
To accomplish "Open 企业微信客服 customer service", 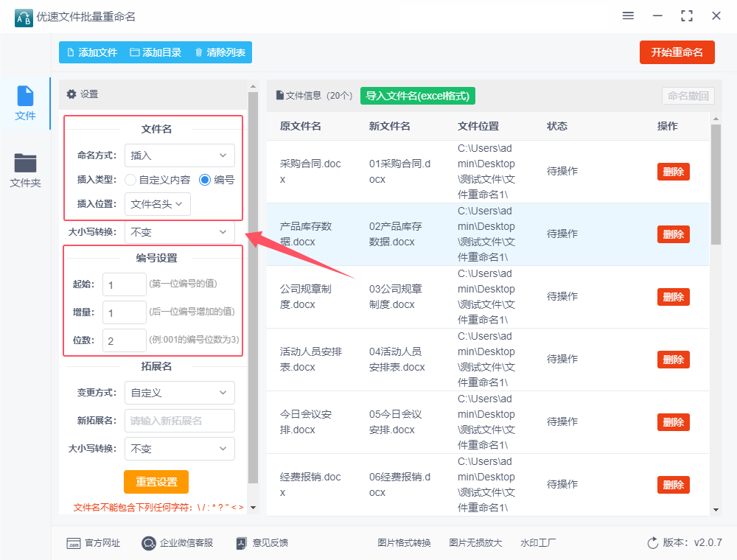I will [x=177, y=543].
